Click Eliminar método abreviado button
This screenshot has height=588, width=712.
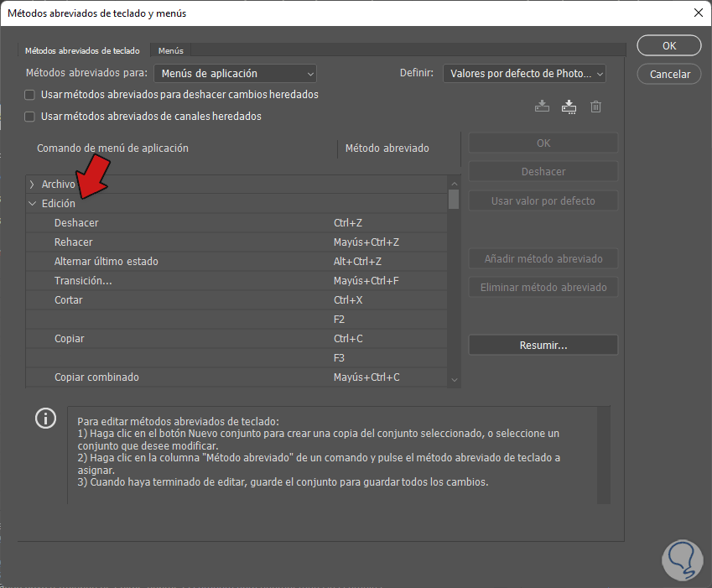coord(543,288)
